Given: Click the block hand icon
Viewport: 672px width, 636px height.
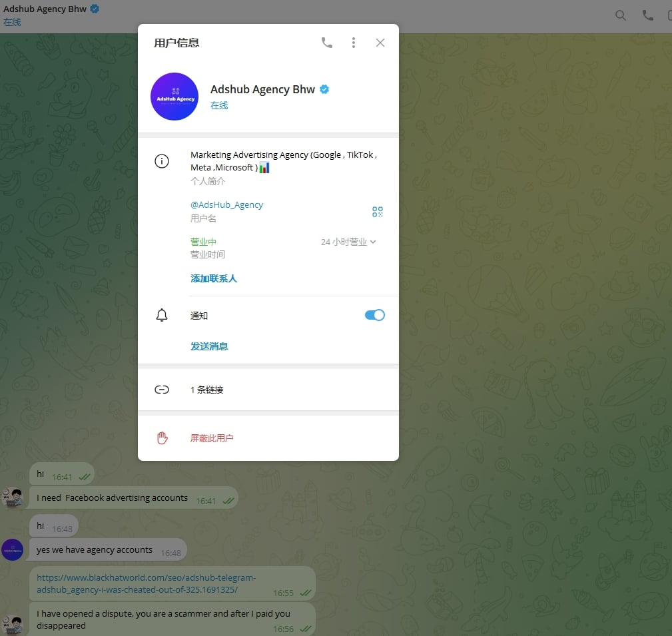Looking at the screenshot, I should (x=162, y=438).
